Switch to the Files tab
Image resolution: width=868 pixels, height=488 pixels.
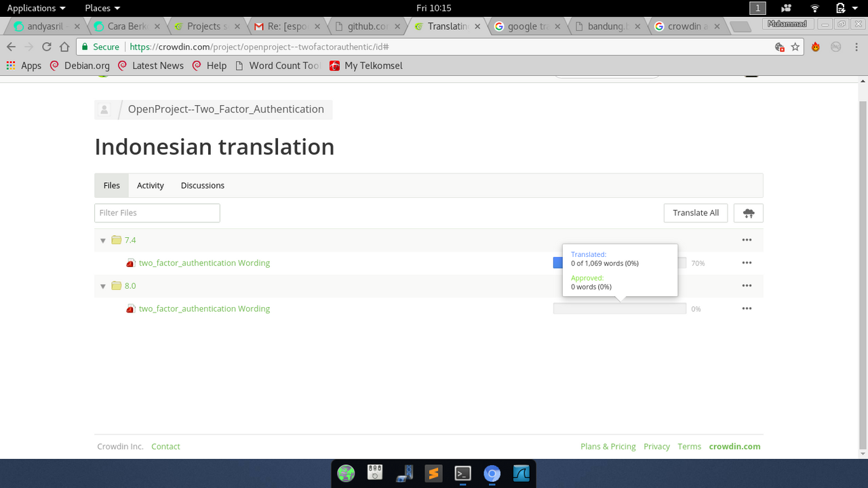pyautogui.click(x=112, y=186)
